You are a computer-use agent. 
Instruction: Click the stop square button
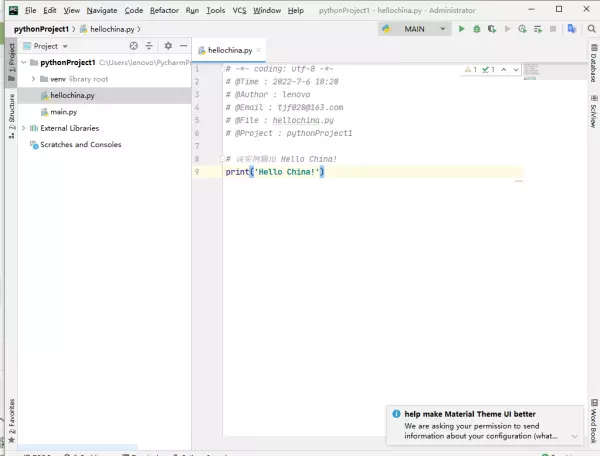[x=553, y=29]
